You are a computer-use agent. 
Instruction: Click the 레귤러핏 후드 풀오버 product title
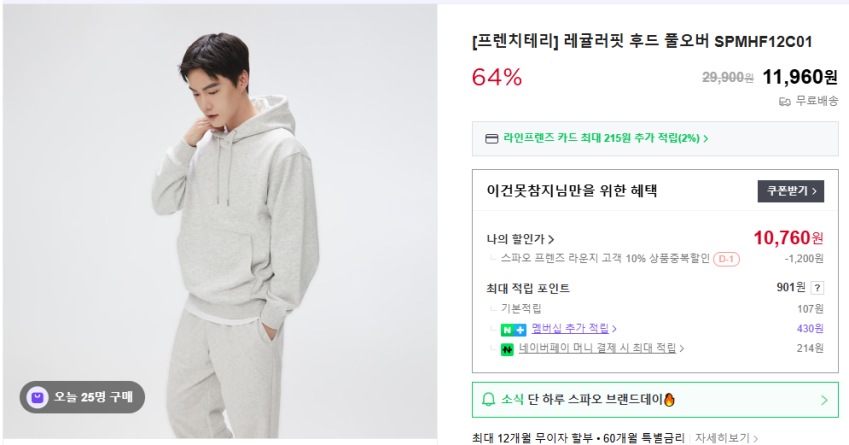click(641, 42)
